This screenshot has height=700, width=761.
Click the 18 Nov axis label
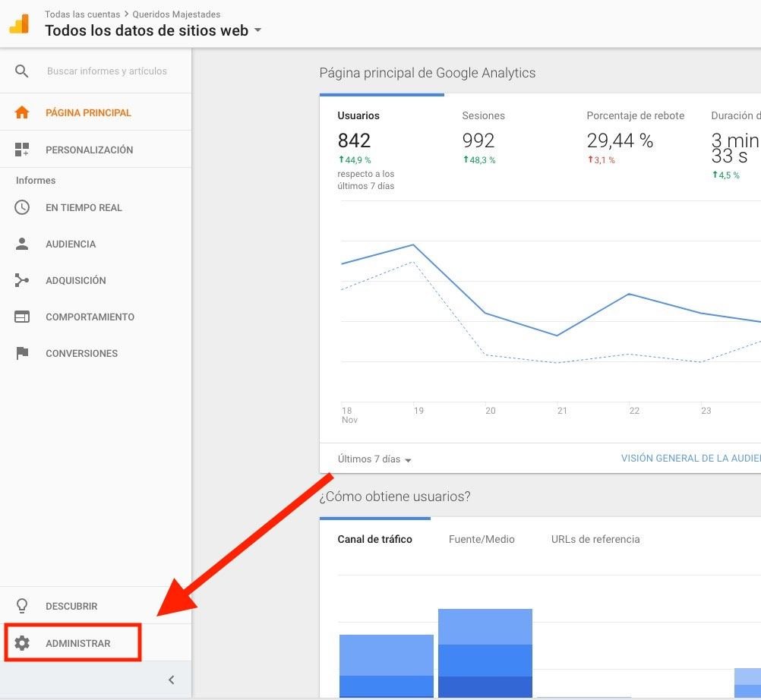click(x=349, y=415)
